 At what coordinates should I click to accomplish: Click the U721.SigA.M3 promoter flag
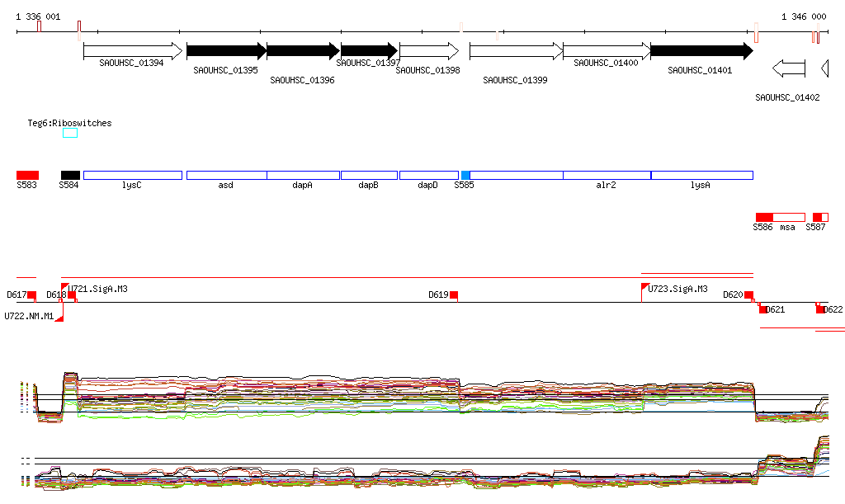pyautogui.click(x=65, y=288)
